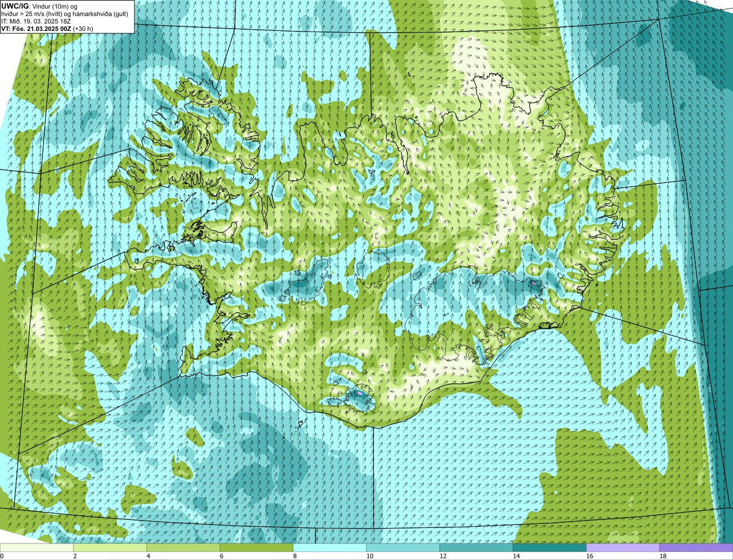The image size is (733, 560).
Task: Click the legend scale label "0"
Action: [2, 556]
